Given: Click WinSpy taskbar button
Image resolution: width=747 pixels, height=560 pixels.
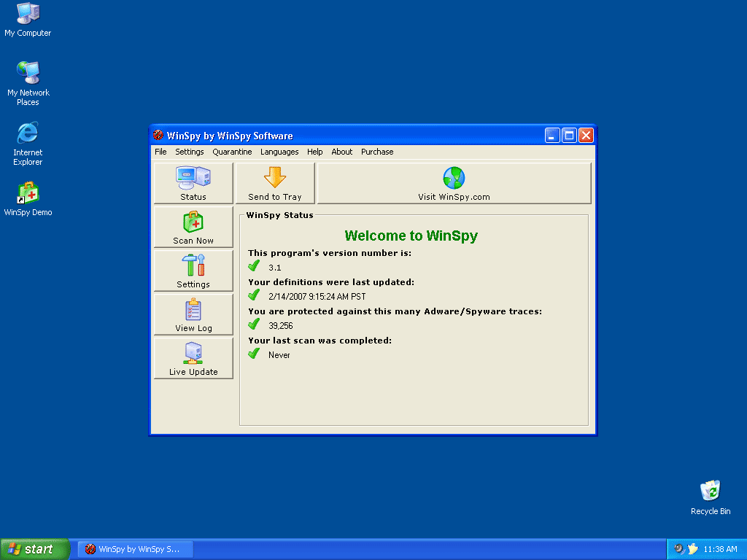Looking at the screenshot, I should point(131,549).
